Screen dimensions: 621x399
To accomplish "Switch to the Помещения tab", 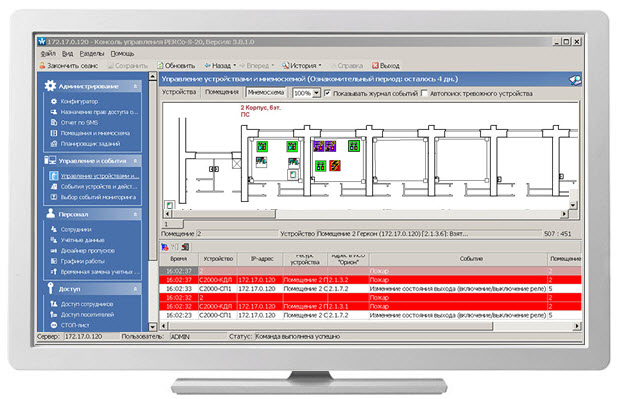I will 222,92.
